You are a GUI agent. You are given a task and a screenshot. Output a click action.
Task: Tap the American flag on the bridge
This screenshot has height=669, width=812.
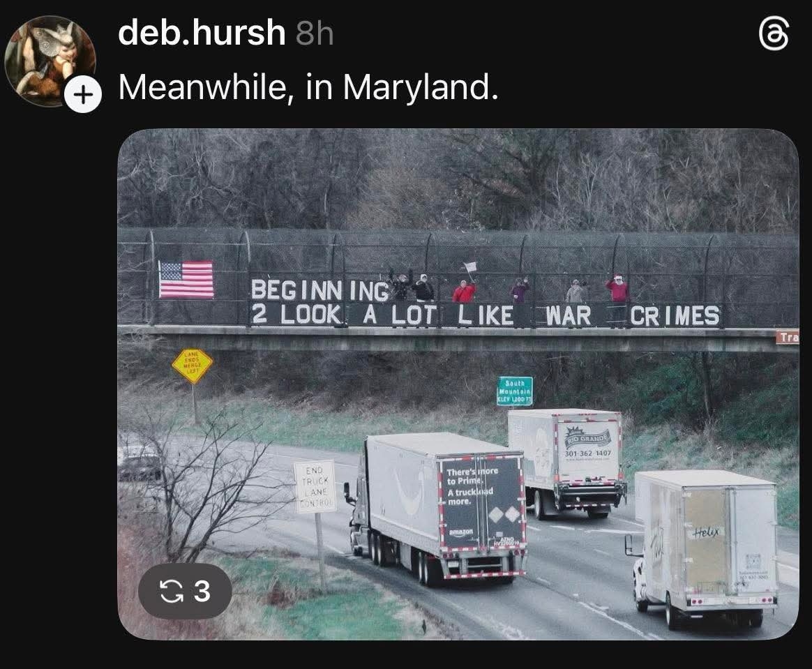pos(186,280)
